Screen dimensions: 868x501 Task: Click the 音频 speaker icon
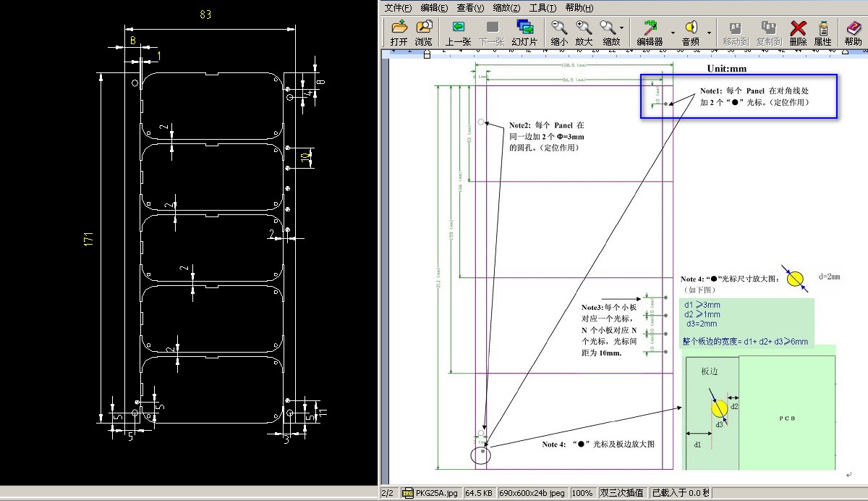[x=691, y=33]
